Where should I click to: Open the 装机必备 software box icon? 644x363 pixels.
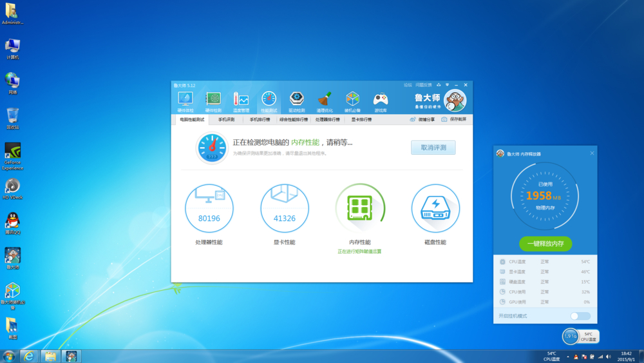coord(352,101)
